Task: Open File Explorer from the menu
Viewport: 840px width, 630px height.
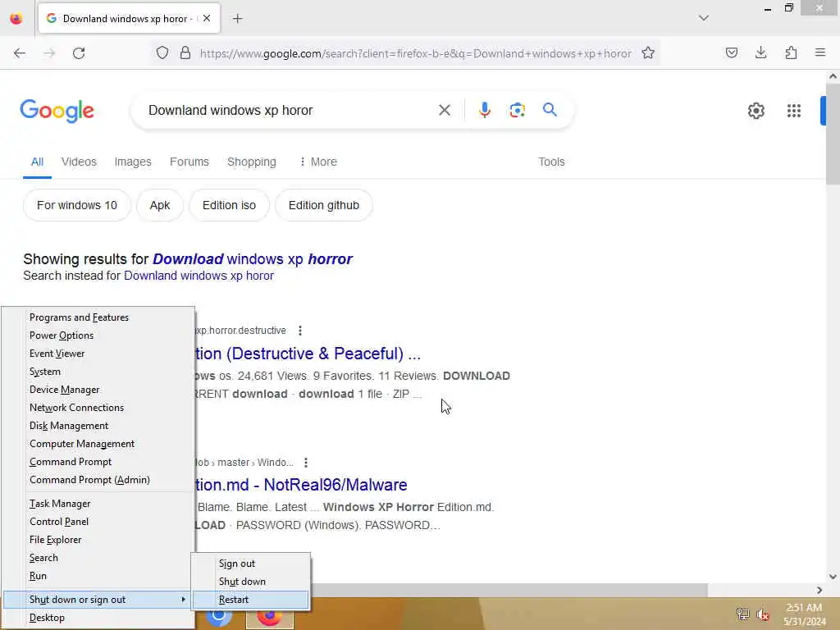Action: 98,540
